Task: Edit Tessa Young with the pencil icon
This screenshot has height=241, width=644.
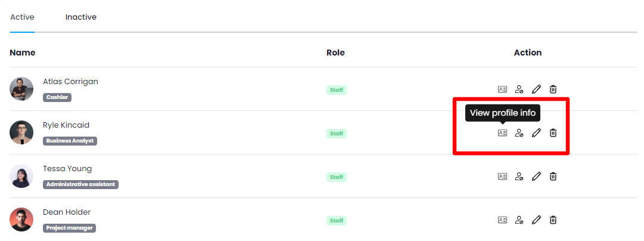Action: click(536, 177)
